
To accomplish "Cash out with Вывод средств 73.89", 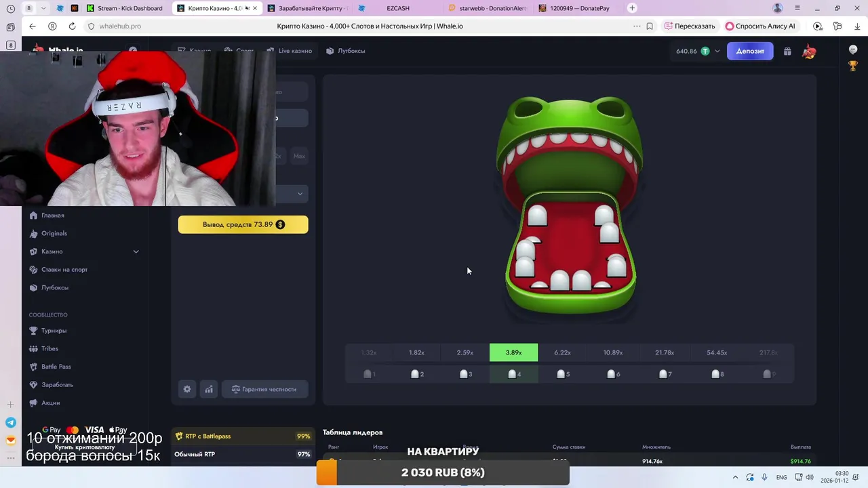I will [x=243, y=224].
